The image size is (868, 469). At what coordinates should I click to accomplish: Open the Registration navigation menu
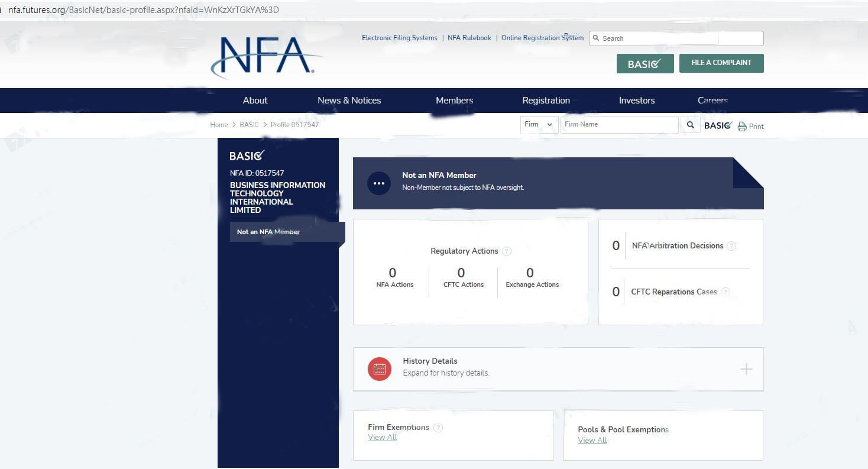click(x=546, y=101)
